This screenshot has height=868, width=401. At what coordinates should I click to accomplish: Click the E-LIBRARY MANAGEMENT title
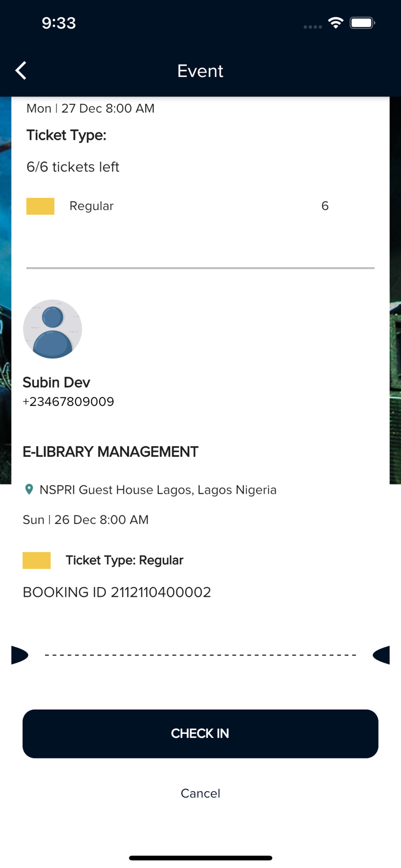[x=111, y=452]
